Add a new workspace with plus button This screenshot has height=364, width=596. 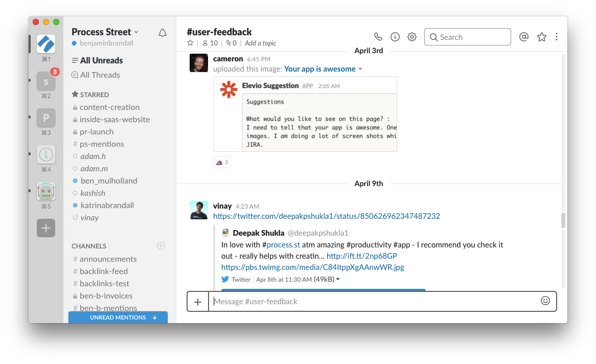click(x=46, y=228)
